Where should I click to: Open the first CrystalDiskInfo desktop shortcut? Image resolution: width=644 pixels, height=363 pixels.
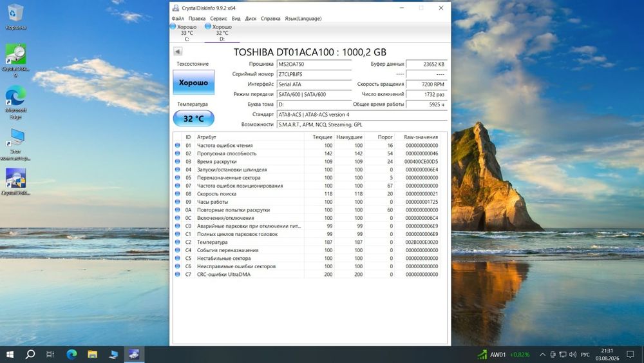coord(15,61)
